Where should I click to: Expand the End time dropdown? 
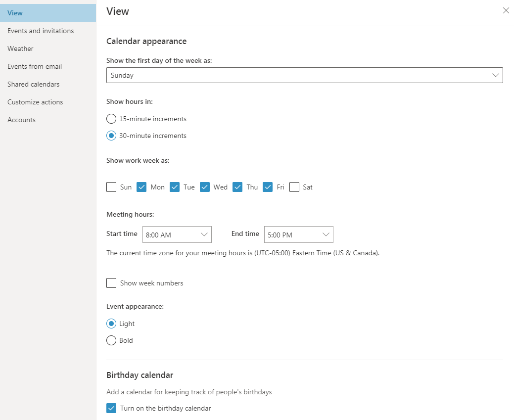tap(298, 234)
